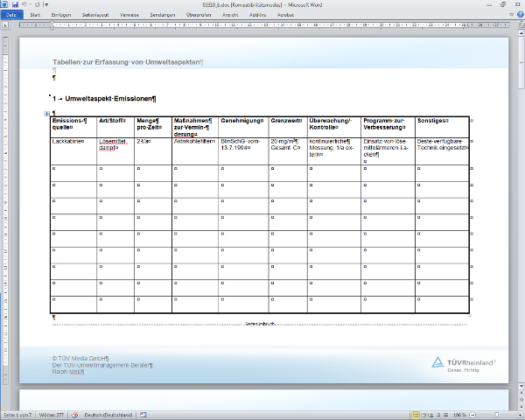The image size is (525, 420).
Task: Open the Überprüfen ribbon tab
Action: click(199, 15)
